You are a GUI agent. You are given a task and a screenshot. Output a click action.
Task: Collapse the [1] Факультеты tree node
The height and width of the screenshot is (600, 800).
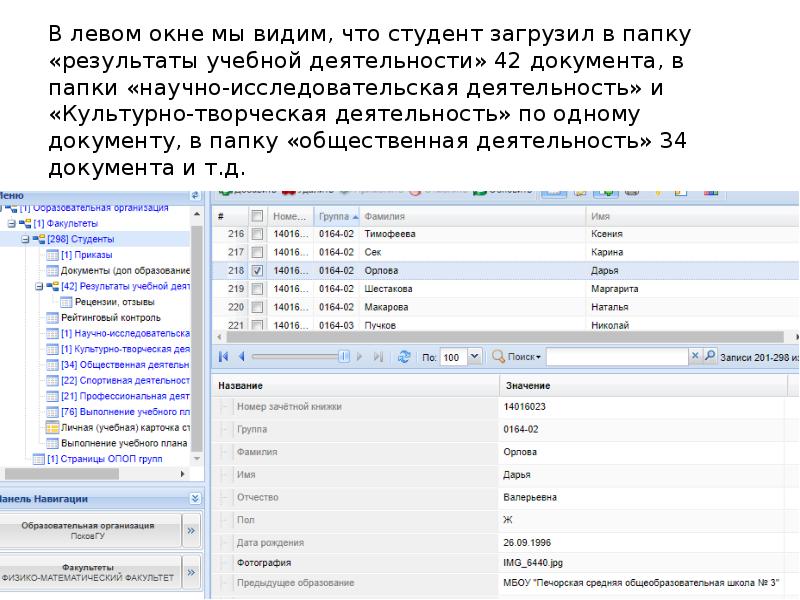[x=11, y=223]
